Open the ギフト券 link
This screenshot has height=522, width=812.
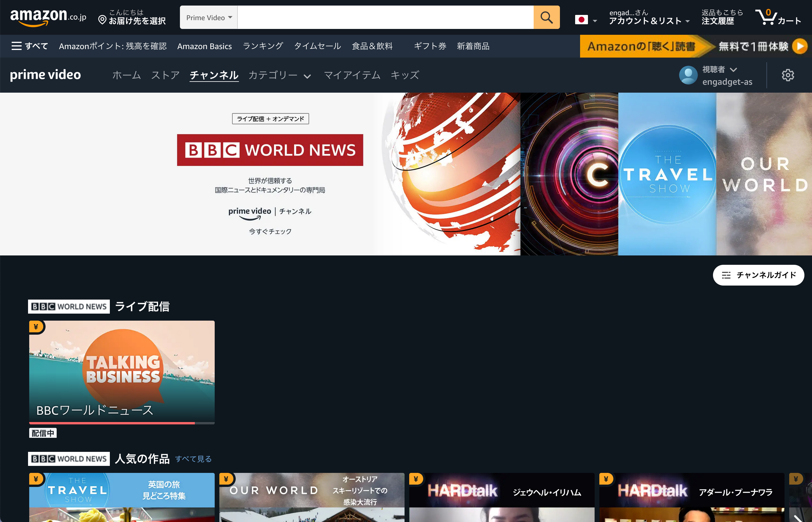coord(430,46)
